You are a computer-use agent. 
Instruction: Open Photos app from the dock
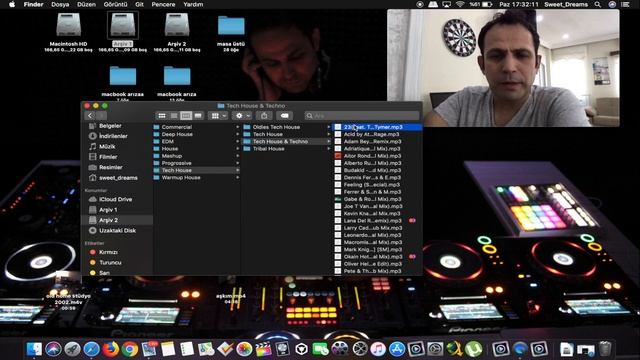point(244,349)
